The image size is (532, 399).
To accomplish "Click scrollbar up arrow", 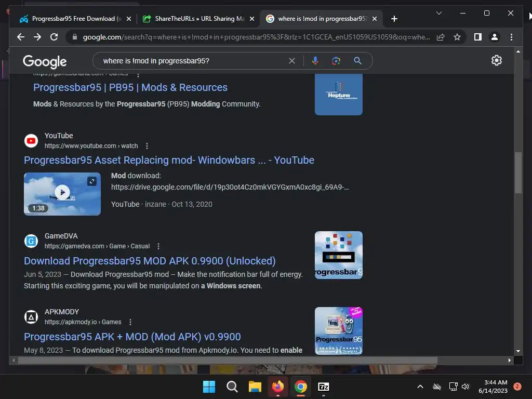I will point(518,51).
